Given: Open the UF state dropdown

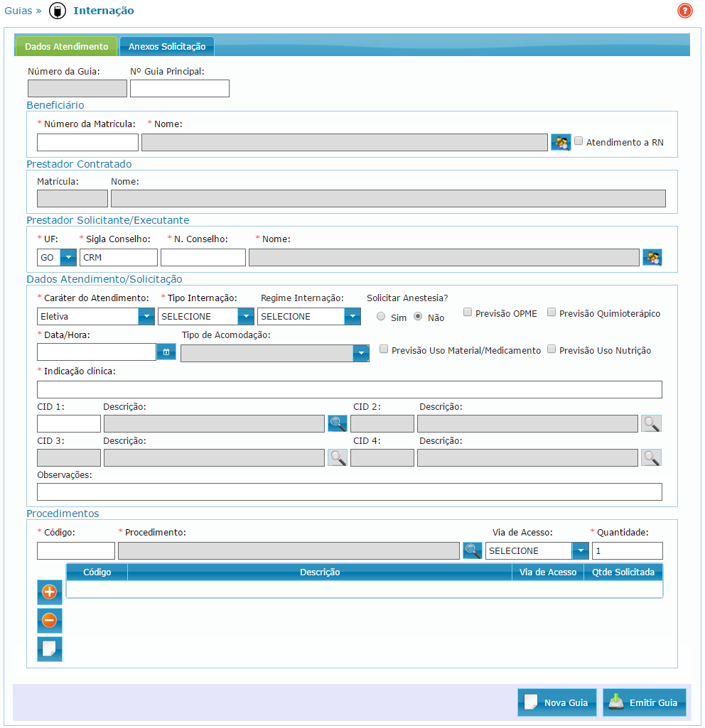Looking at the screenshot, I should click(68, 257).
